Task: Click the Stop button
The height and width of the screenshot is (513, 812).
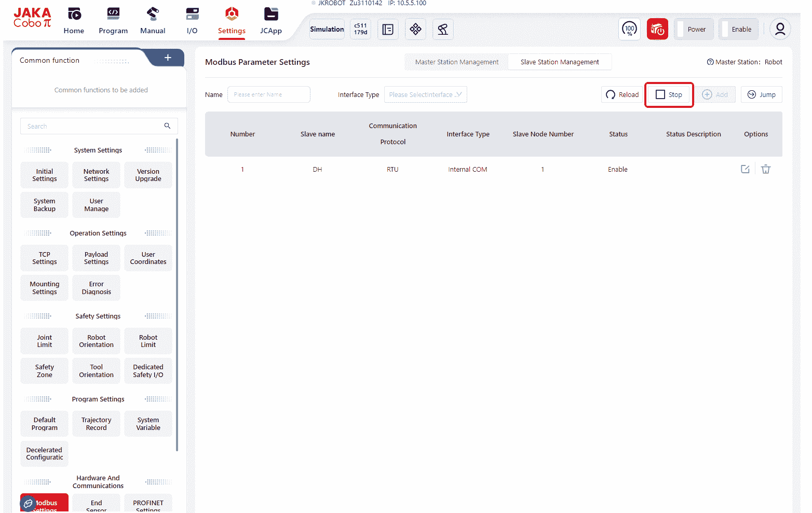Action: tap(669, 94)
